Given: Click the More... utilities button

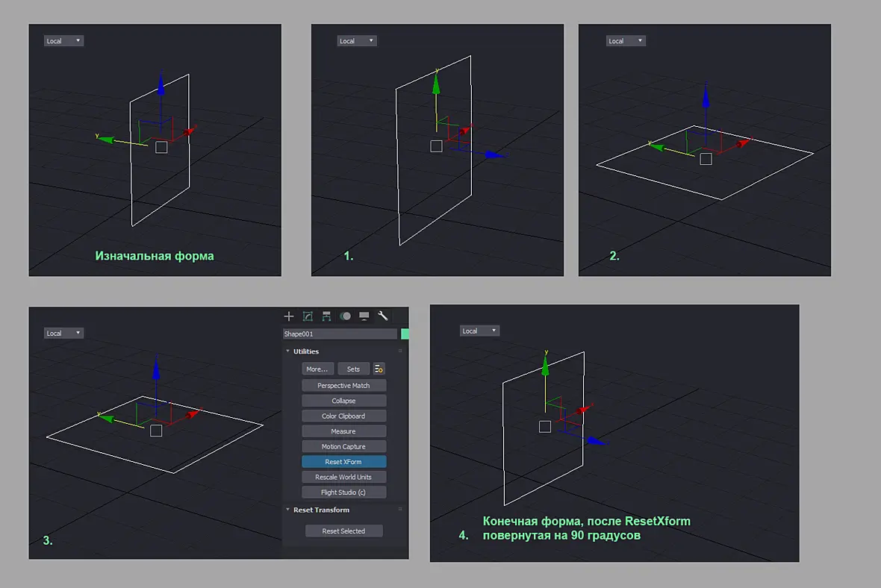Looking at the screenshot, I should (x=317, y=369).
